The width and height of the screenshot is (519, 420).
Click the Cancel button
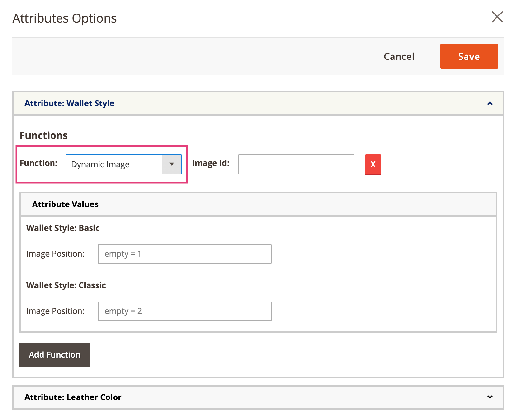click(x=399, y=57)
